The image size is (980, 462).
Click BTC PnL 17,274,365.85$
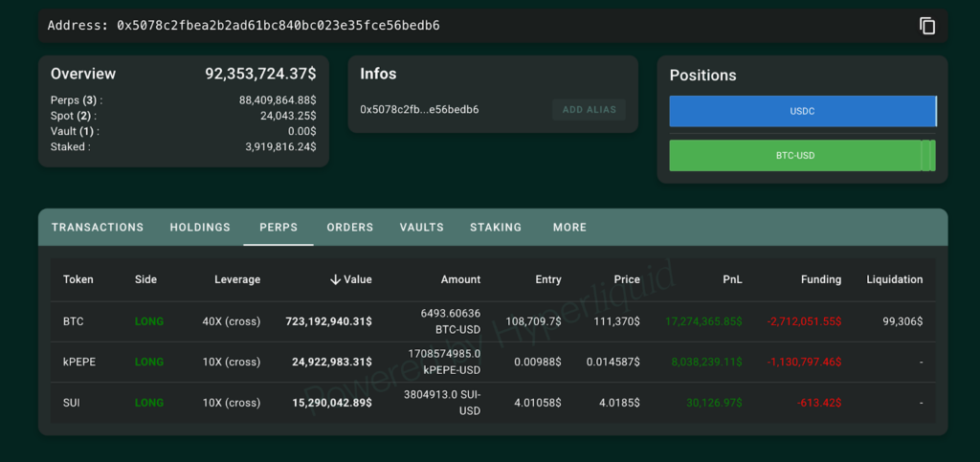click(703, 321)
